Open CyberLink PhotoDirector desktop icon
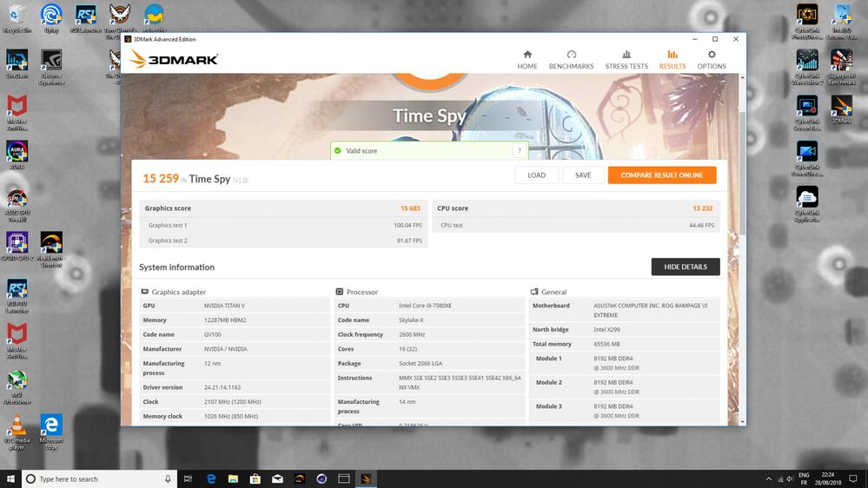 tap(807, 22)
